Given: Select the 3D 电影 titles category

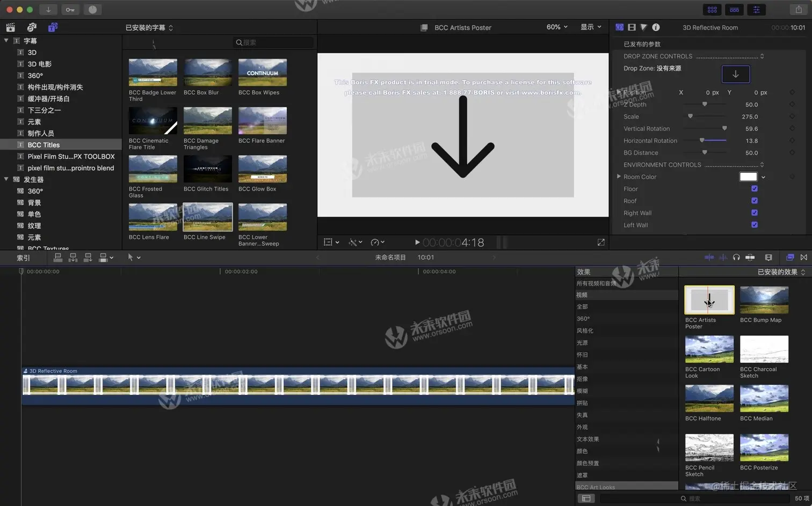Looking at the screenshot, I should [39, 64].
